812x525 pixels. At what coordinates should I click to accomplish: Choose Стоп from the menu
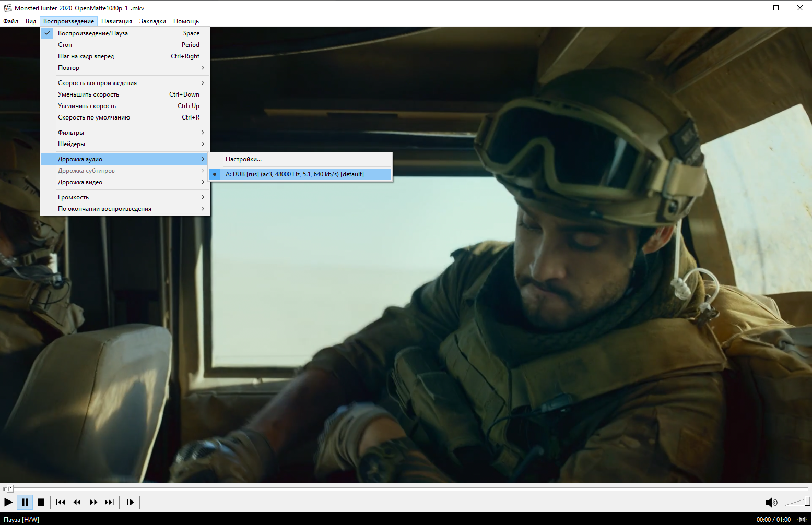point(125,44)
